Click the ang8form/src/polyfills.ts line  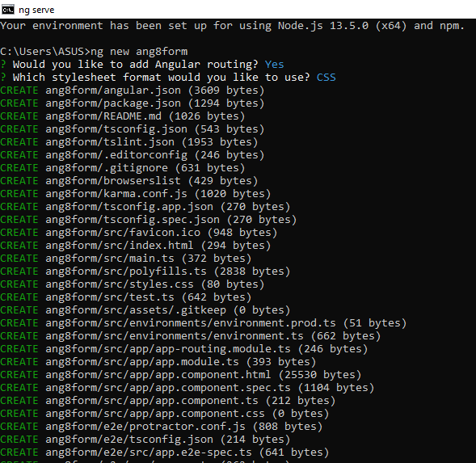click(145, 271)
